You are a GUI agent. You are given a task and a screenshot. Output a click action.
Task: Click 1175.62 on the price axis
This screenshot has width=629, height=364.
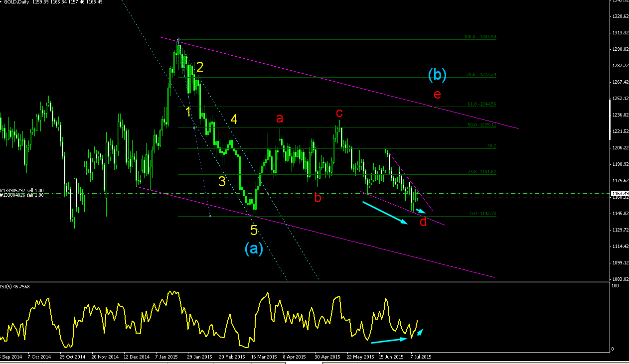click(620, 180)
